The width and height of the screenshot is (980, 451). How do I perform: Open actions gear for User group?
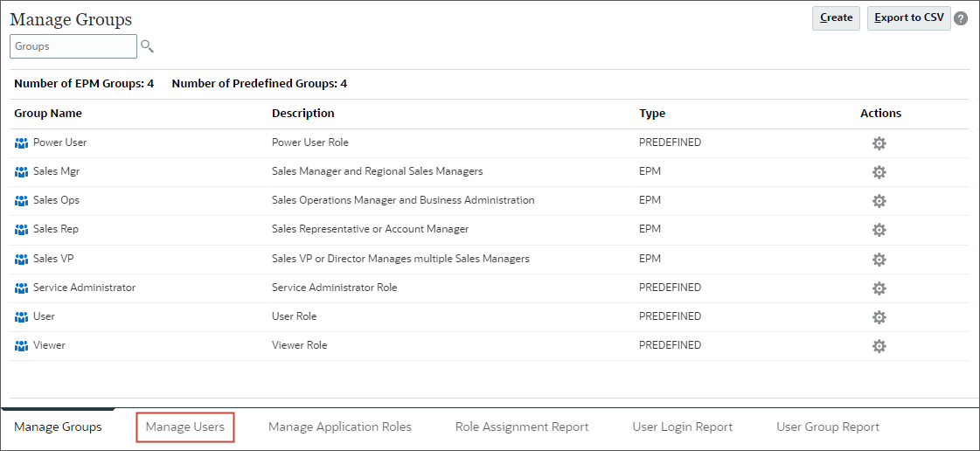pos(879,317)
